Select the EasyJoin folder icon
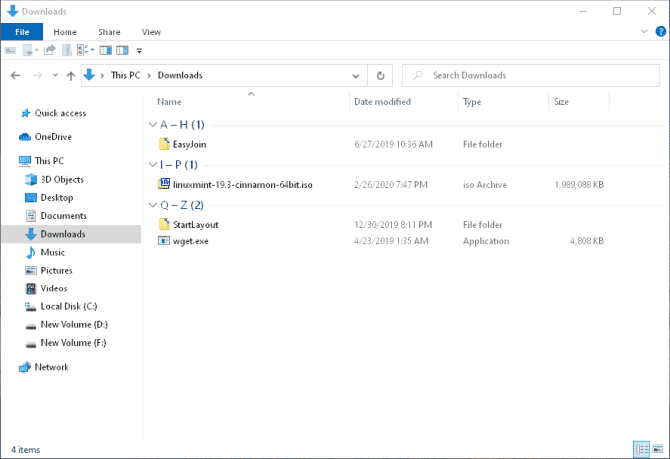 (x=164, y=144)
